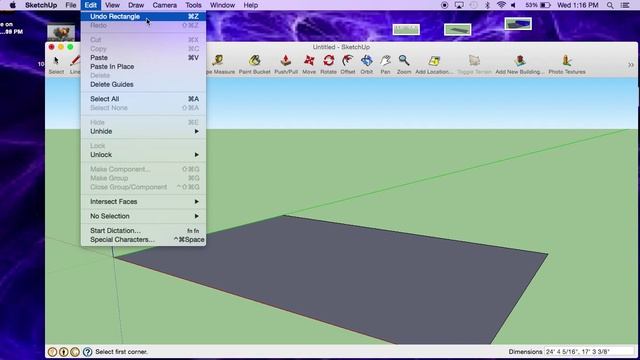Expand the toolbar overflow chevron
The width and height of the screenshot is (640, 360).
click(631, 65)
